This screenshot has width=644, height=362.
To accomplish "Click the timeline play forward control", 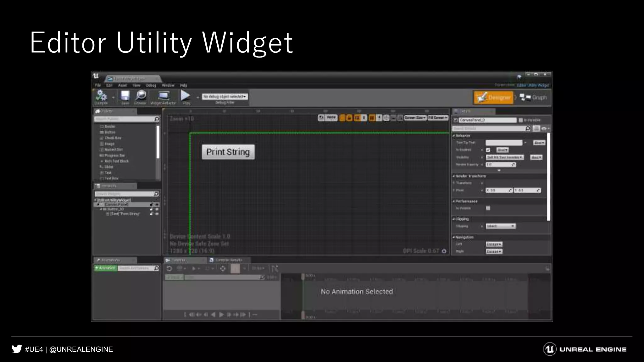I will 221,315.
